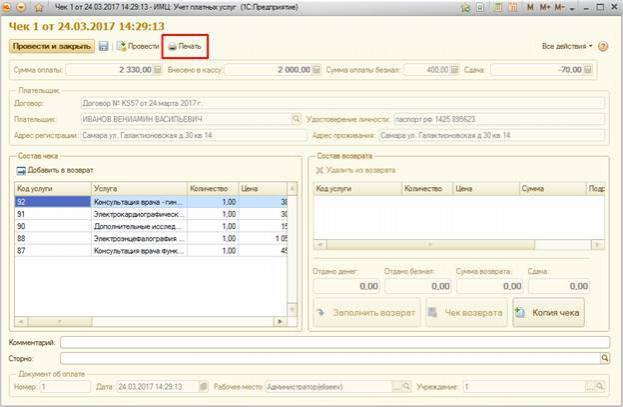Click magnifier icon at end of Сторно field
The width and height of the screenshot is (623, 407).
tap(605, 355)
